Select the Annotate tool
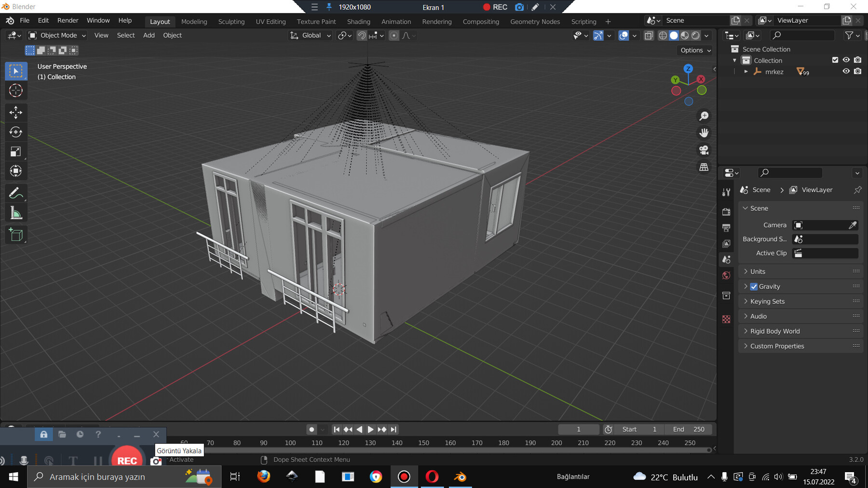This screenshot has height=488, width=868. pyautogui.click(x=16, y=193)
